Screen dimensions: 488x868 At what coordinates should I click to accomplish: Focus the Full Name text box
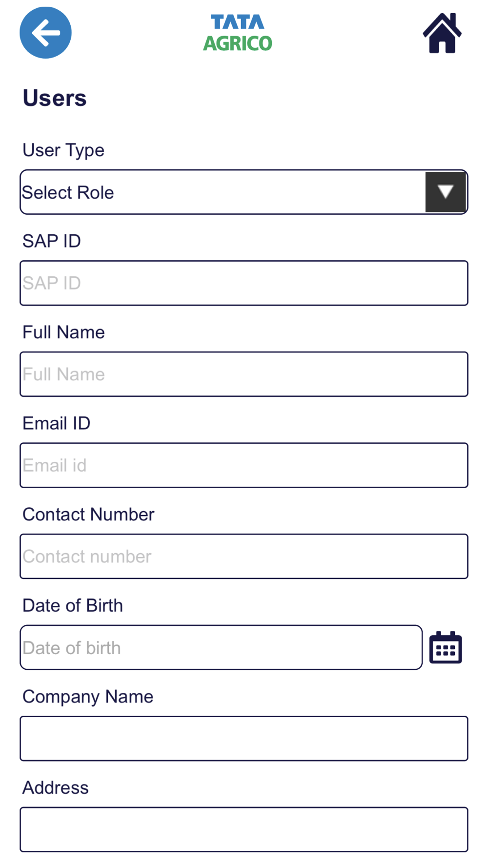click(244, 374)
